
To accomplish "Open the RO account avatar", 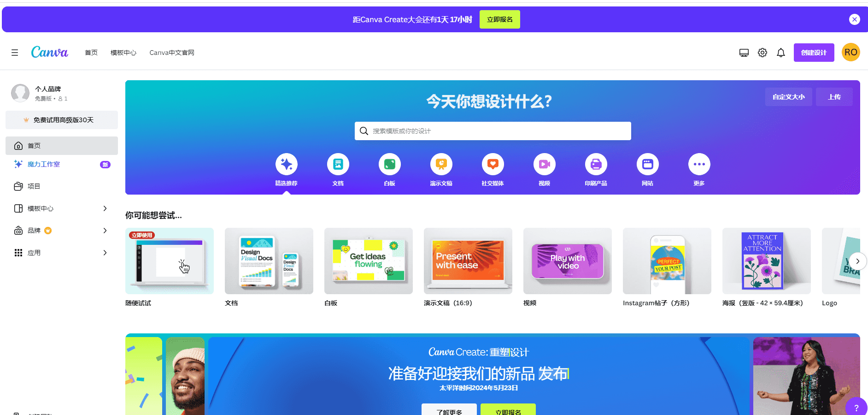I will click(x=851, y=52).
